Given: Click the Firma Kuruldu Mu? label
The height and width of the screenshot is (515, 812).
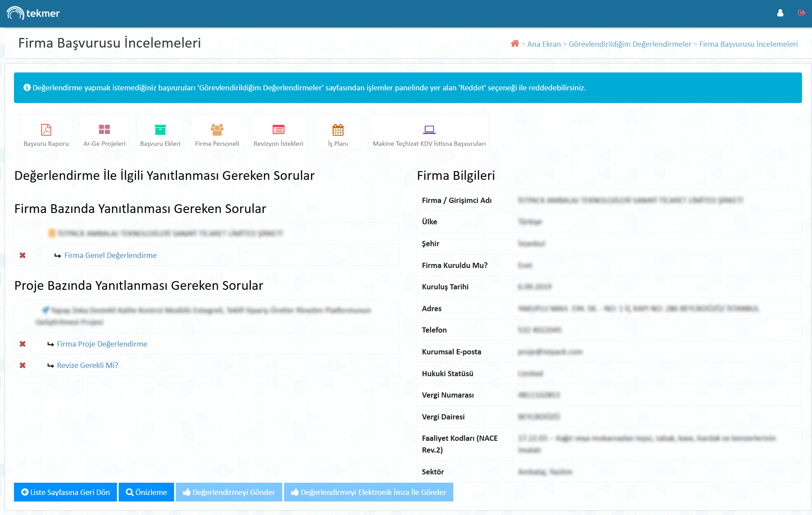Looking at the screenshot, I should 455,265.
